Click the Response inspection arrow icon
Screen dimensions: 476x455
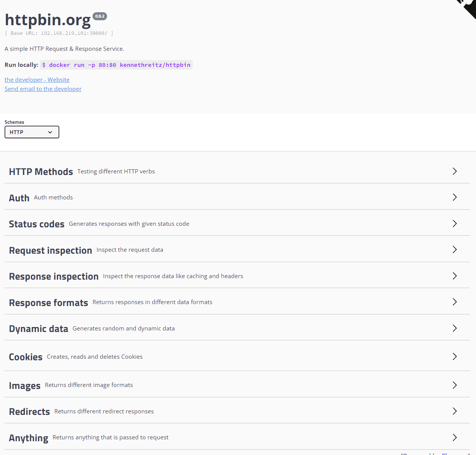(x=455, y=276)
